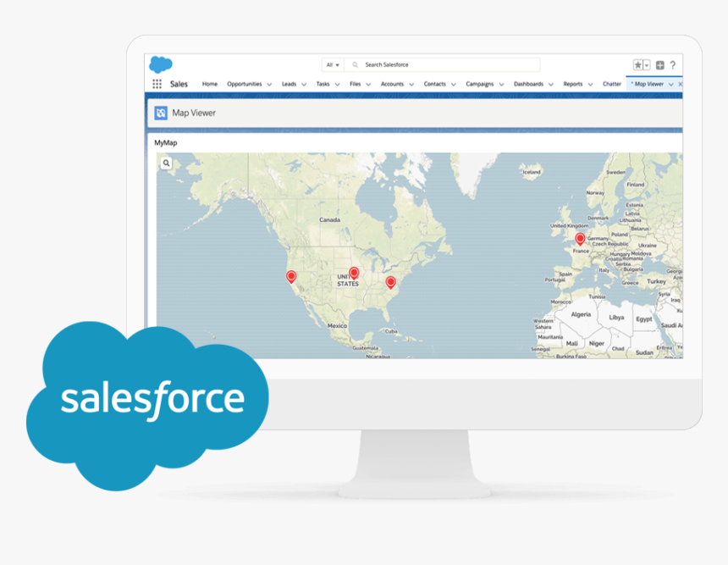Click the Map Viewer heading text
This screenshot has height=565, width=728.
tap(194, 113)
